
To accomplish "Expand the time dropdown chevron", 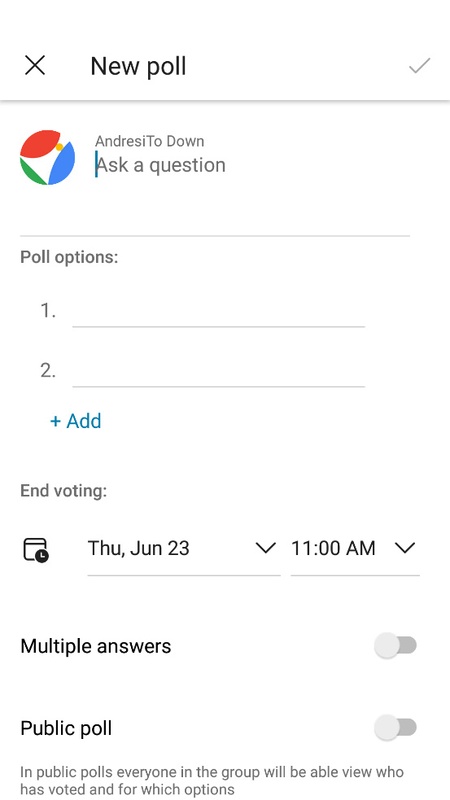I will pos(405,548).
